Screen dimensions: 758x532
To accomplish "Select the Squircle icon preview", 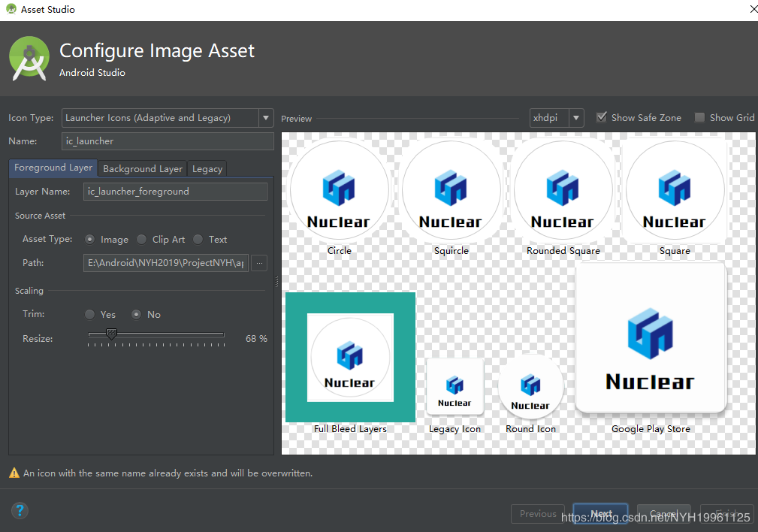I will point(451,190).
